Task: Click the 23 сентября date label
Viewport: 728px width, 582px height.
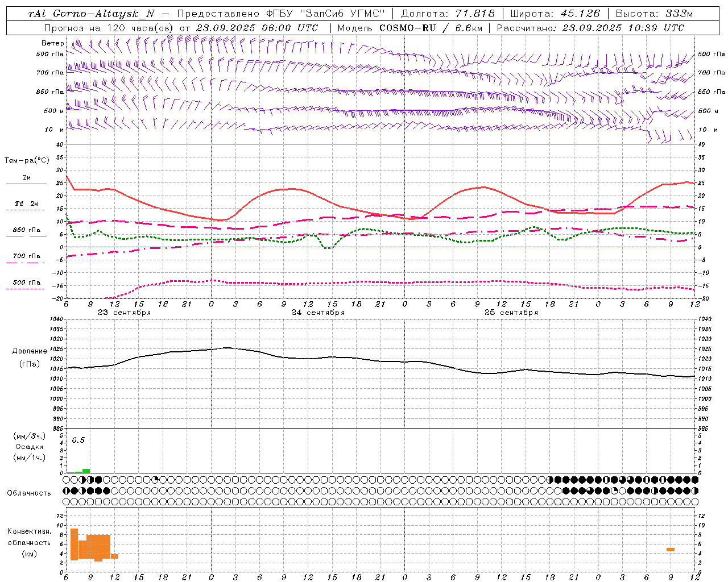Action: [125, 313]
